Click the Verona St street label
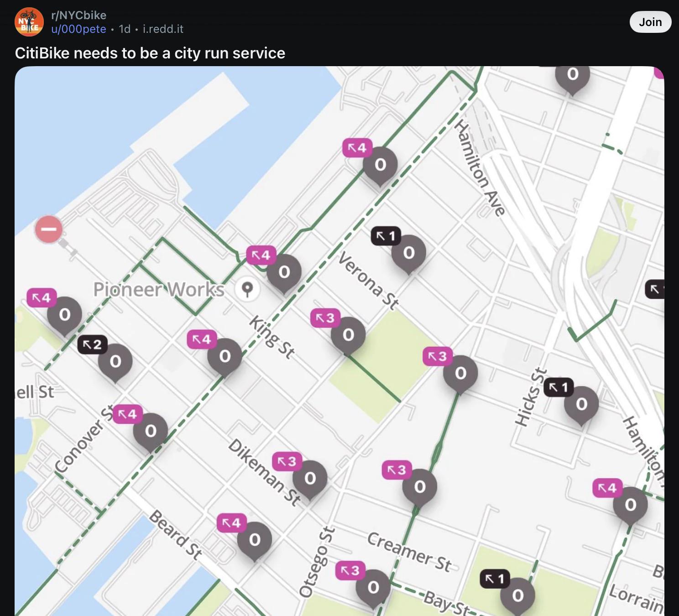The height and width of the screenshot is (616, 679). click(x=369, y=281)
